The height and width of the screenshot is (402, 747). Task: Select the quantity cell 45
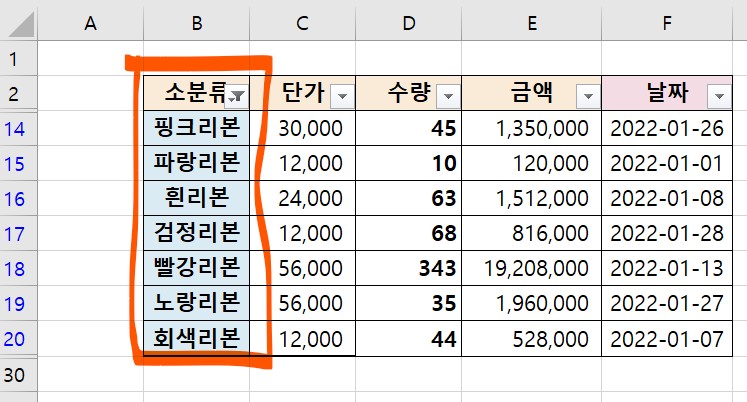409,128
